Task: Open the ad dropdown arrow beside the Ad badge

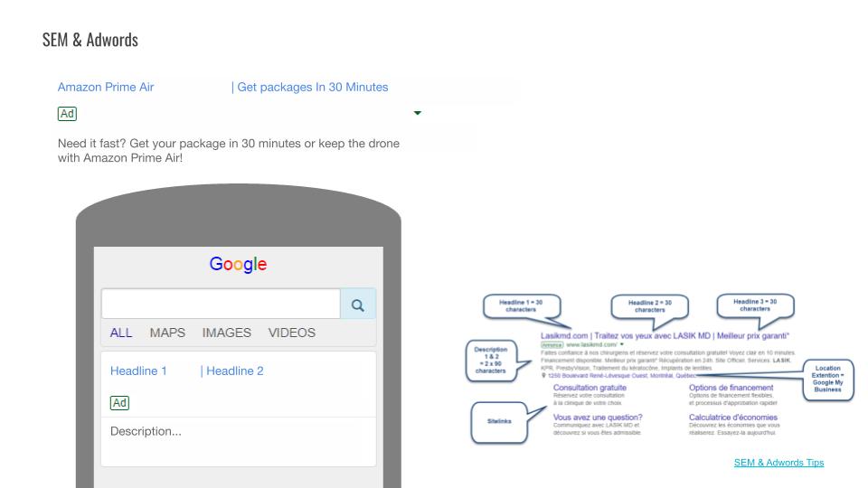Action: 418,113
